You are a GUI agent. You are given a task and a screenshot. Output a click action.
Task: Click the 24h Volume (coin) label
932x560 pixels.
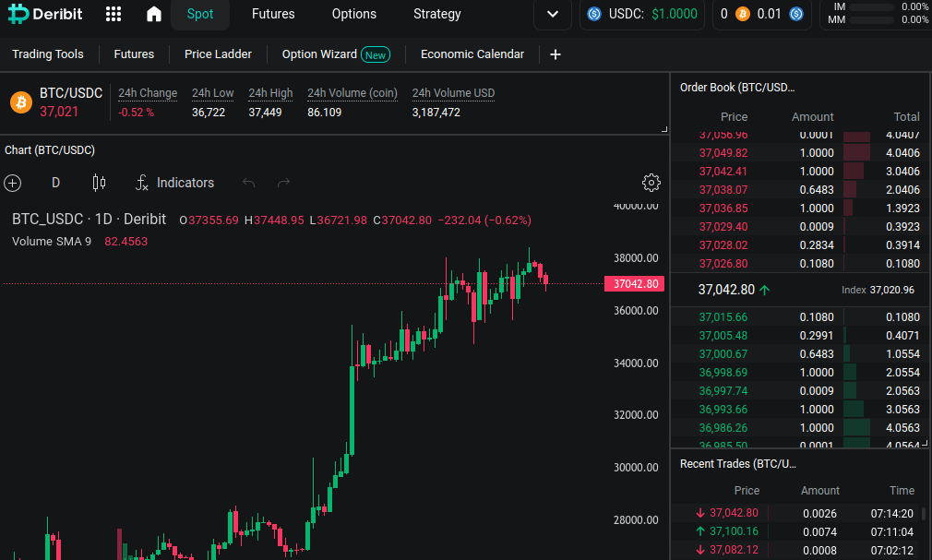352,93
